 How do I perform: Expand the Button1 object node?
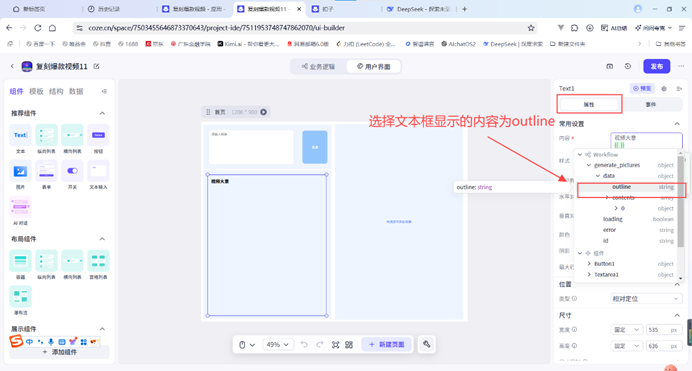click(589, 264)
